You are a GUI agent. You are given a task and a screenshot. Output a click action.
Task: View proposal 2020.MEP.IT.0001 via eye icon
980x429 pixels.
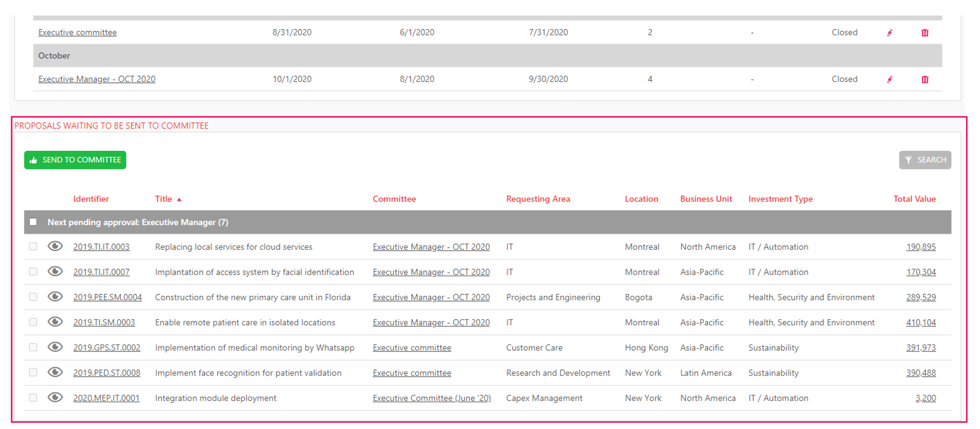55,397
